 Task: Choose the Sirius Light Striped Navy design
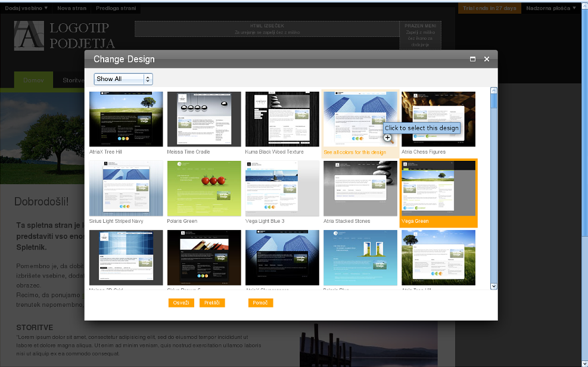(126, 188)
